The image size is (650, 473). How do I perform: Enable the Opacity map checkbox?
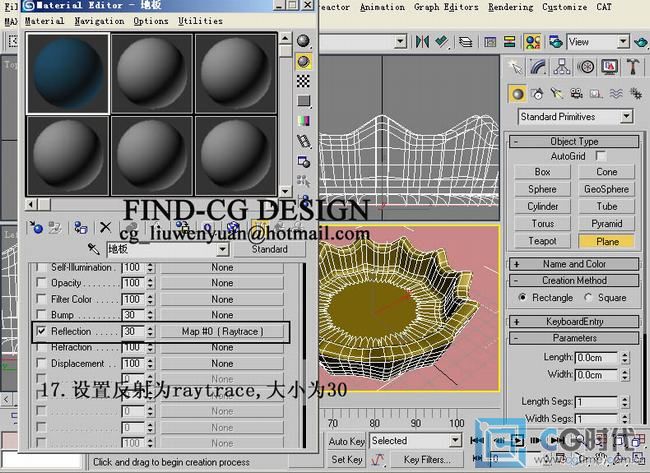click(x=41, y=283)
